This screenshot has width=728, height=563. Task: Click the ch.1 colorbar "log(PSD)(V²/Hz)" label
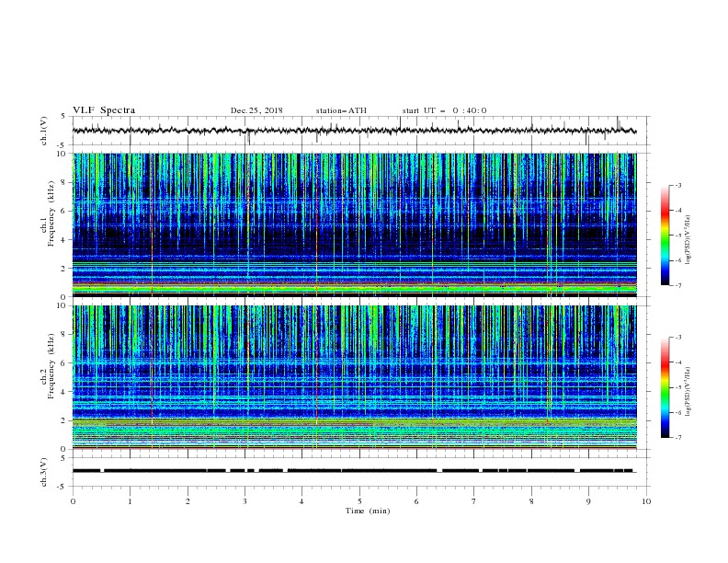pyautogui.click(x=688, y=240)
